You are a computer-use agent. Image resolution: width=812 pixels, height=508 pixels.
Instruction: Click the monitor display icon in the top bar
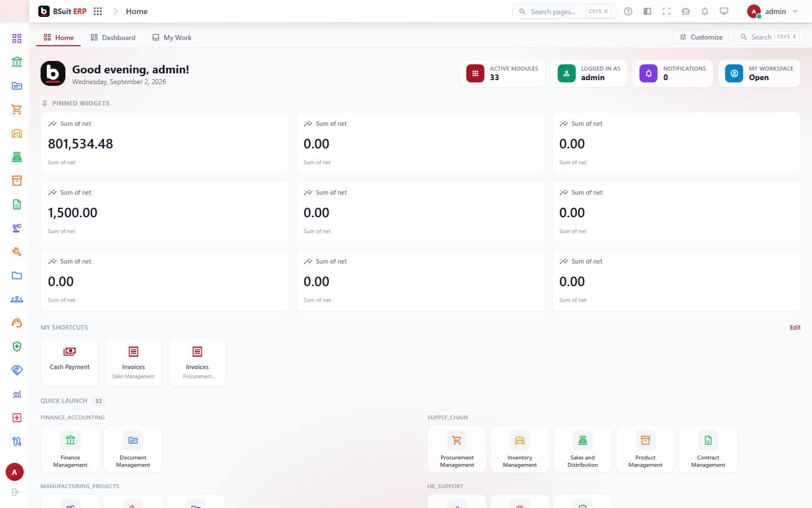(x=724, y=11)
